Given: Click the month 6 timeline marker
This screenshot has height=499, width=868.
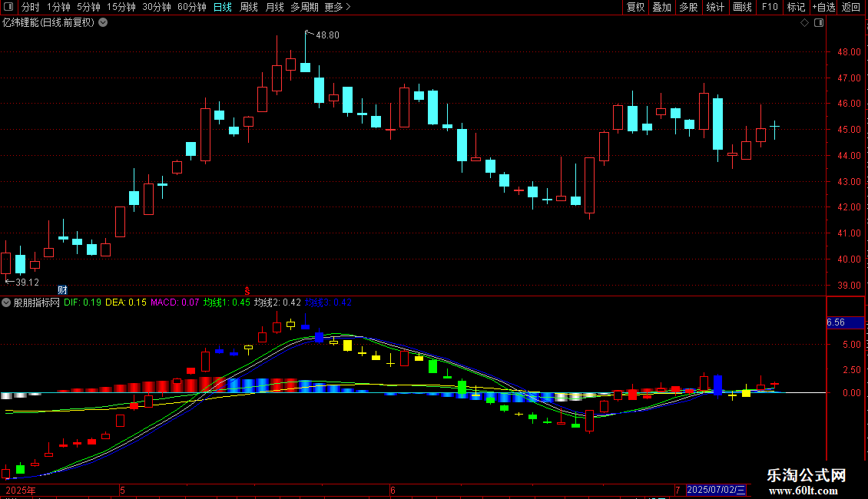Looking at the screenshot, I should [x=393, y=490].
